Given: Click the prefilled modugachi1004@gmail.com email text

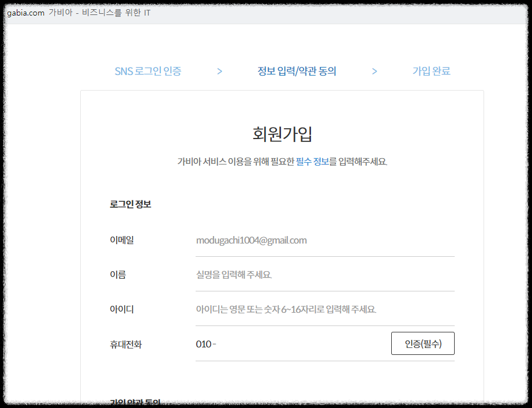Looking at the screenshot, I should tap(252, 240).
